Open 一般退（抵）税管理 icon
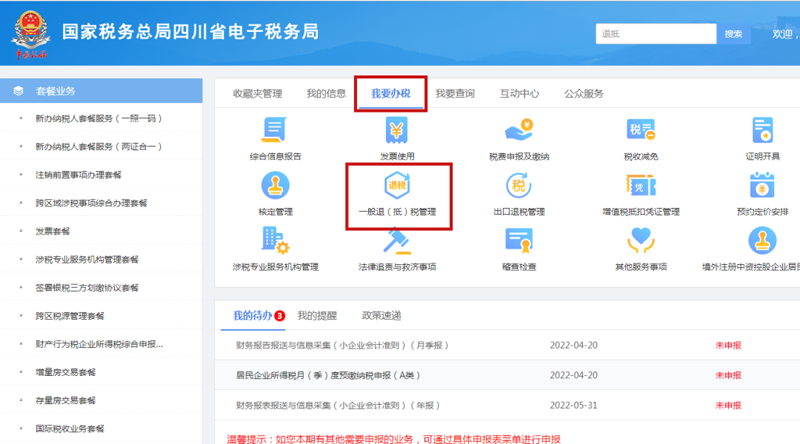 (x=397, y=188)
